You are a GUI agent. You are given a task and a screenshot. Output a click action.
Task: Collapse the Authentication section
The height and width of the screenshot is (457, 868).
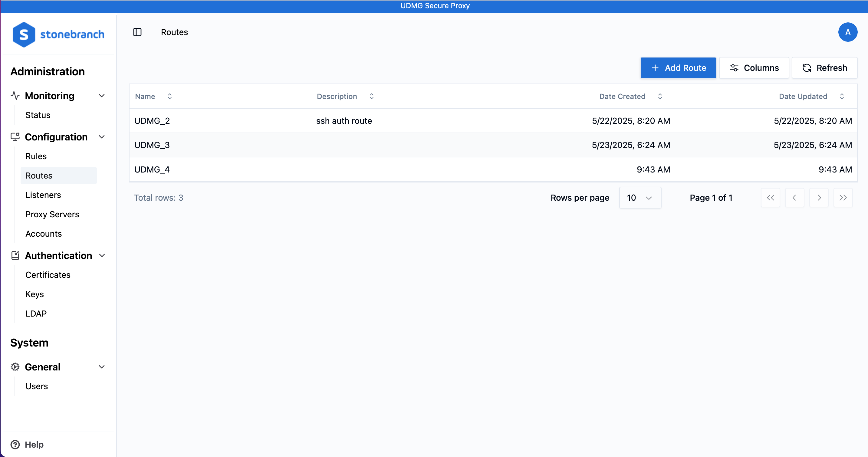click(101, 255)
